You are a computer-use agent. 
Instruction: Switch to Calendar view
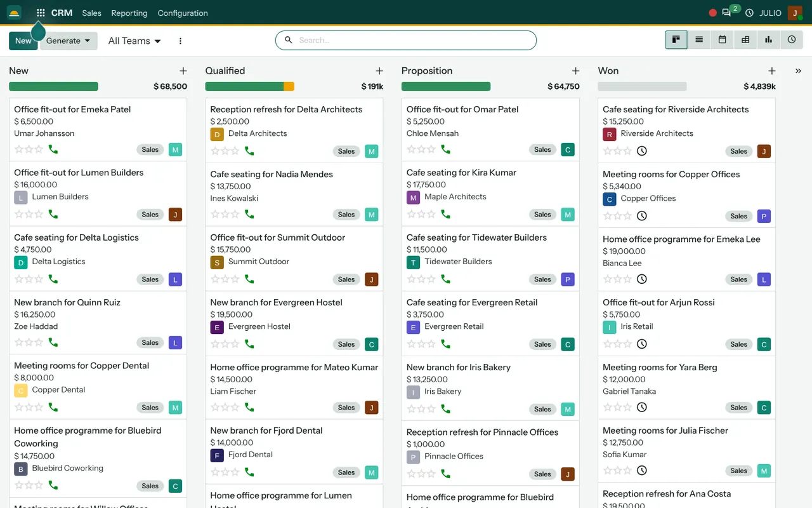(x=722, y=40)
